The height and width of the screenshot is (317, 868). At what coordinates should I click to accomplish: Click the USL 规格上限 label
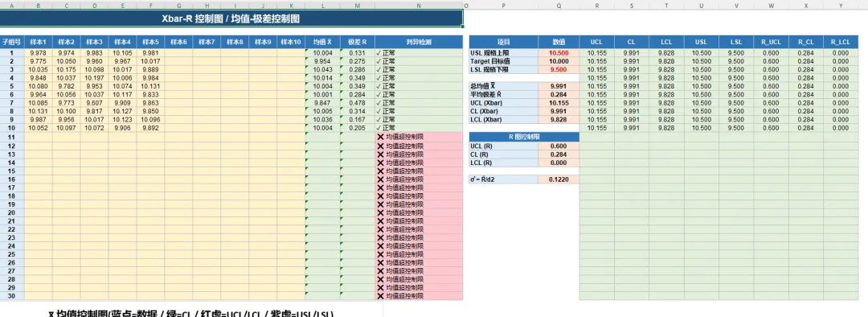[503, 53]
